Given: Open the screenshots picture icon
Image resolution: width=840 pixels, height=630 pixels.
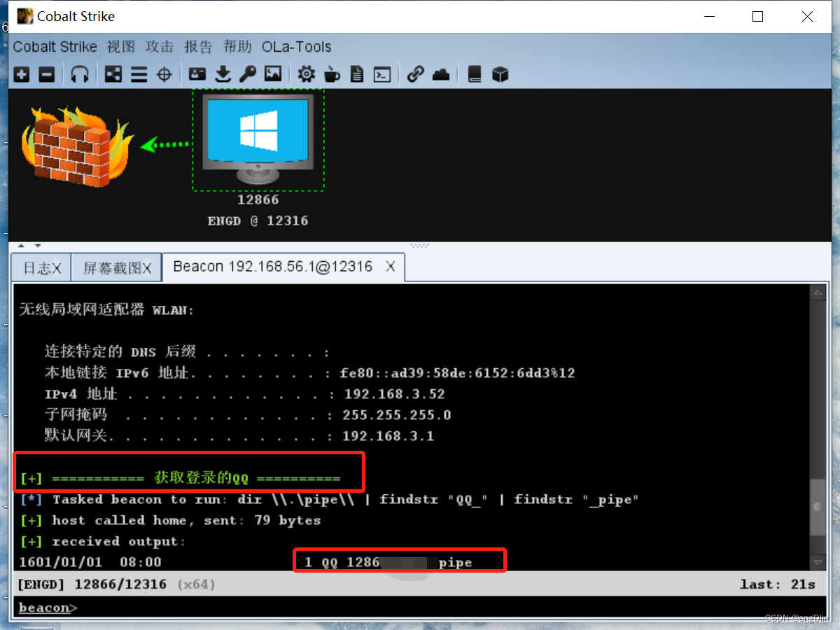Looking at the screenshot, I should pos(273,74).
